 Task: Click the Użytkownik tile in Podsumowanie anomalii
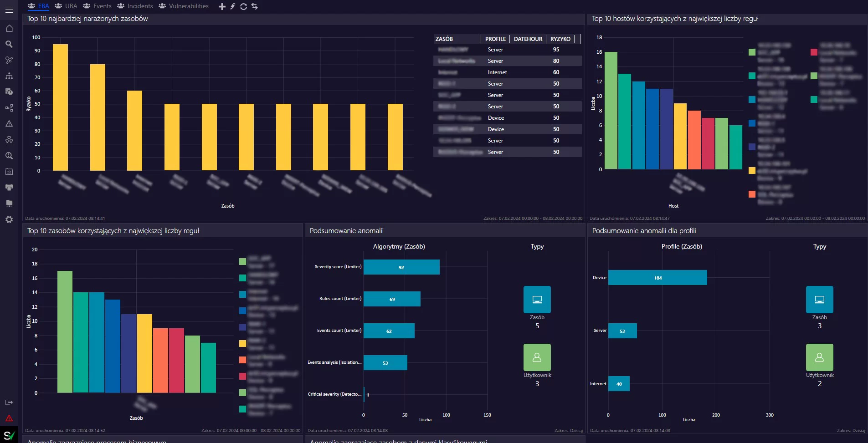tap(537, 357)
